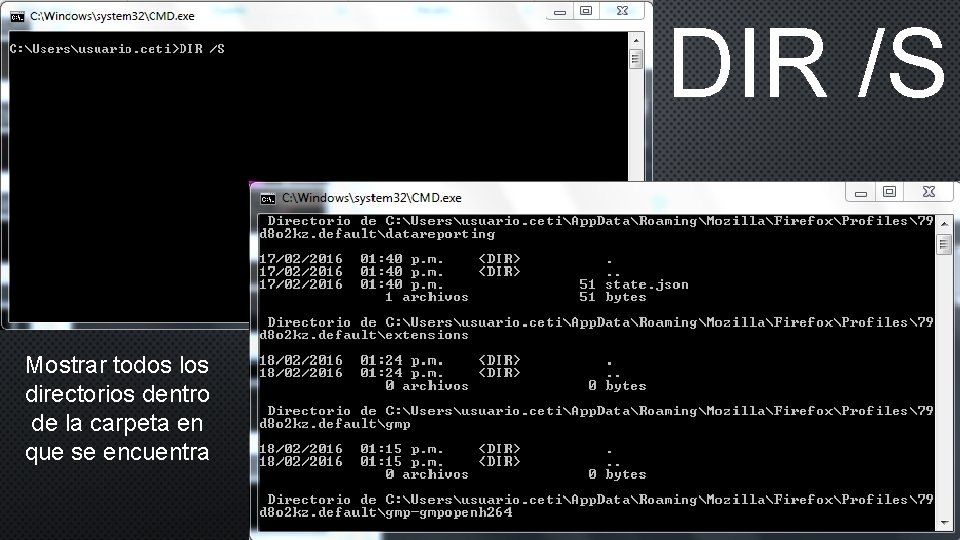Click the directory path ending in extensions
The image size is (960, 540).
coord(596,328)
